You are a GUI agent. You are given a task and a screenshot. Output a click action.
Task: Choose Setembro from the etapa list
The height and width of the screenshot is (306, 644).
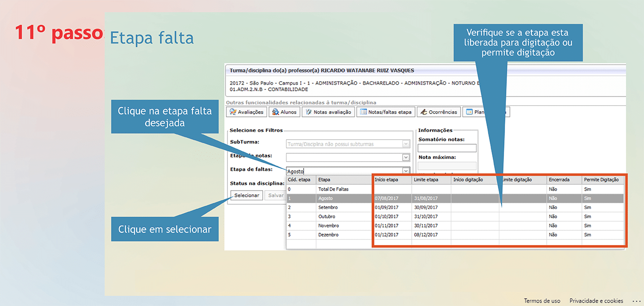pyautogui.click(x=328, y=207)
